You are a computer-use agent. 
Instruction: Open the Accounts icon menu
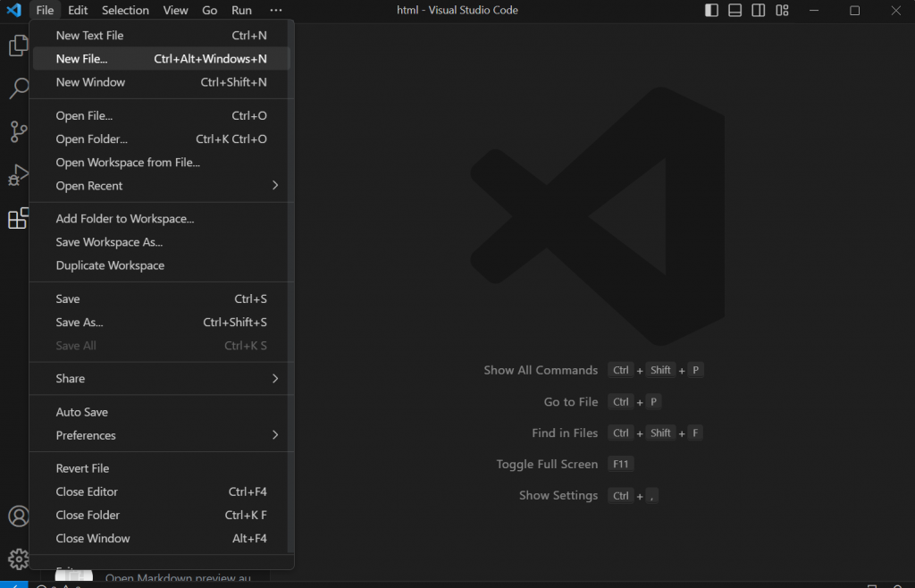pos(18,517)
